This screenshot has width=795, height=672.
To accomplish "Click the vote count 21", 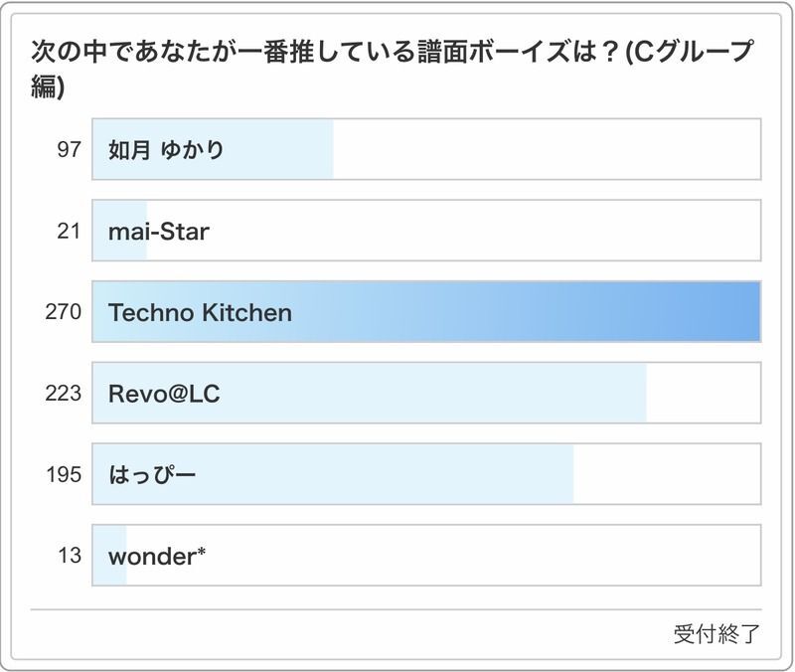I will [x=69, y=232].
